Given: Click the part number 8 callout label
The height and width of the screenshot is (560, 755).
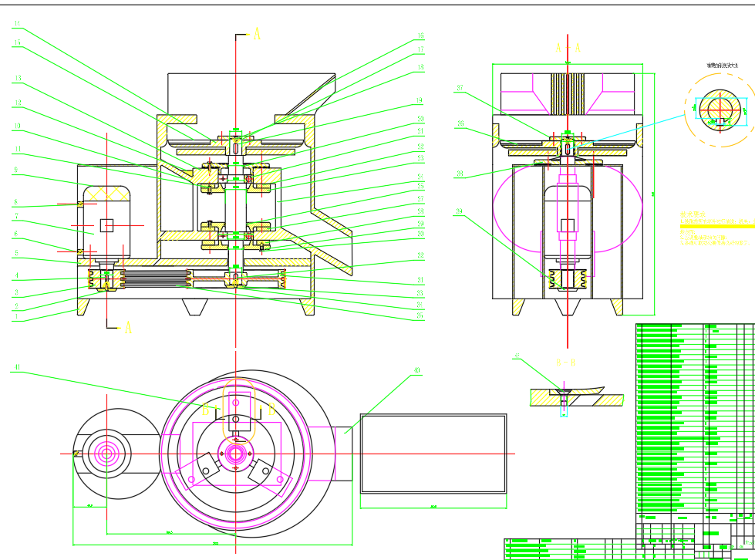Looking at the screenshot, I should 16,202.
